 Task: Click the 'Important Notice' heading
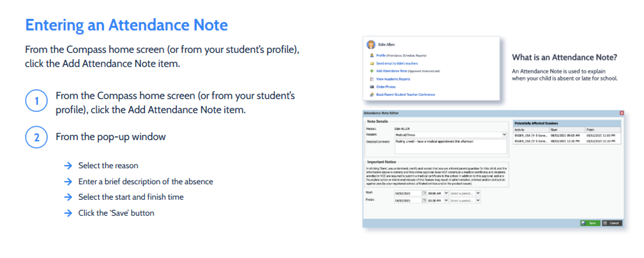point(382,162)
